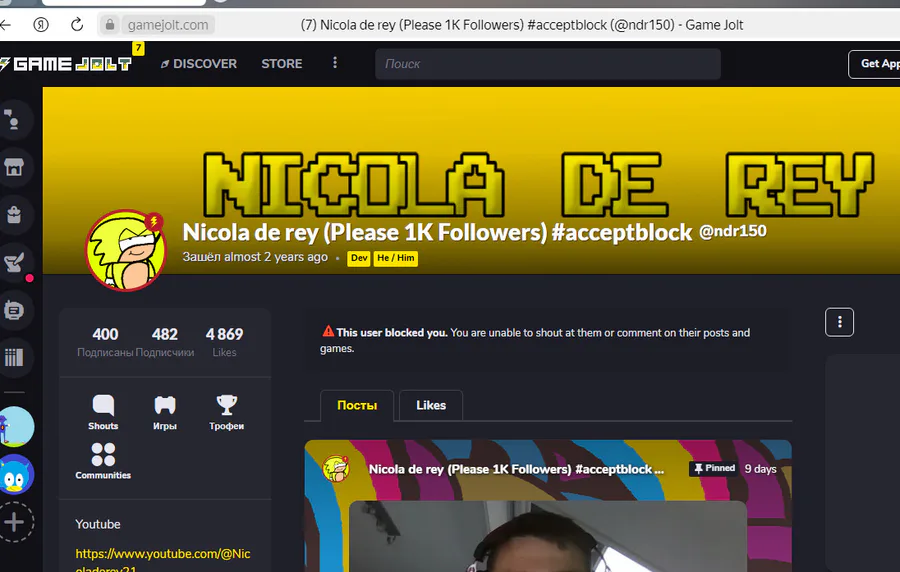Open the blue bird community avatar in sidebar
This screenshot has height=572, width=900.
[15, 474]
